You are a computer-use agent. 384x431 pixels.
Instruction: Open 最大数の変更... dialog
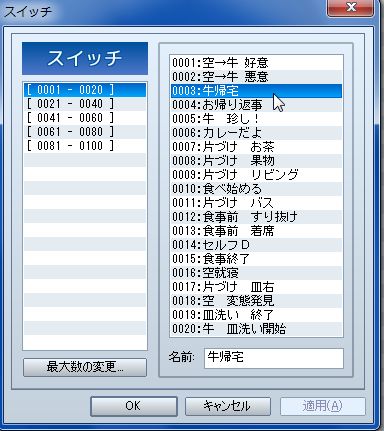tap(85, 367)
